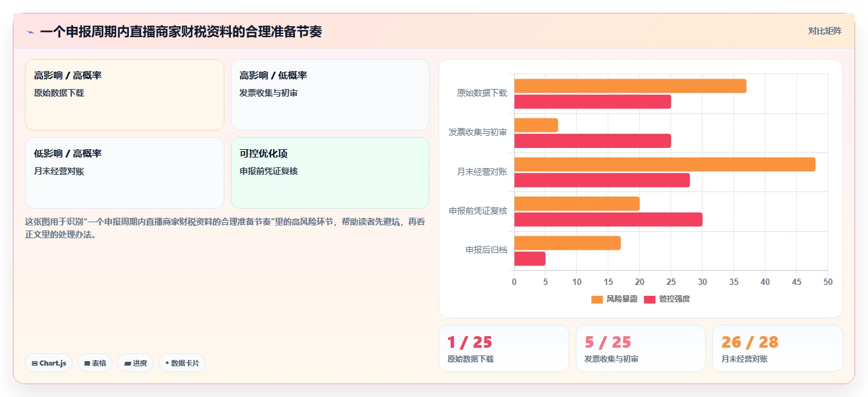
Task: Click the red bar for 月末经营对账
Action: (602, 180)
